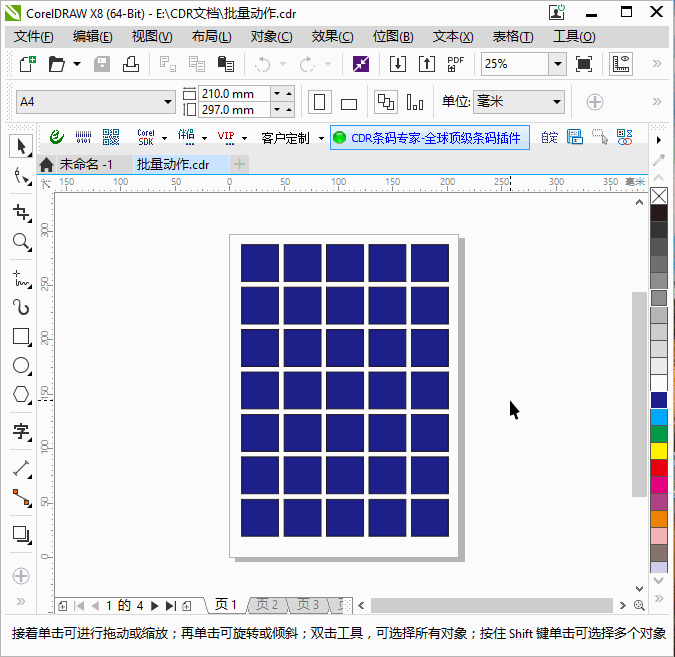This screenshot has height=657, width=675.
Task: Click the Import icon
Action: click(x=398, y=64)
